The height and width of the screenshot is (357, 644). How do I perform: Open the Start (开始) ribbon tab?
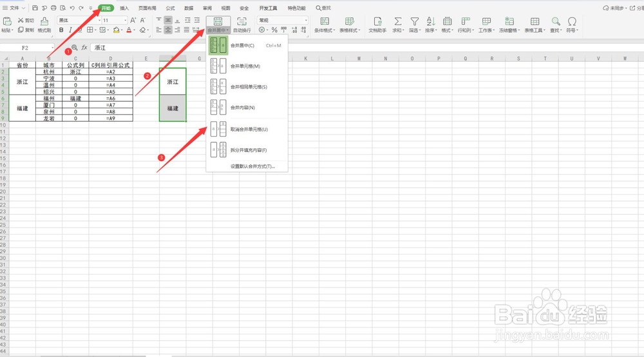(106, 8)
